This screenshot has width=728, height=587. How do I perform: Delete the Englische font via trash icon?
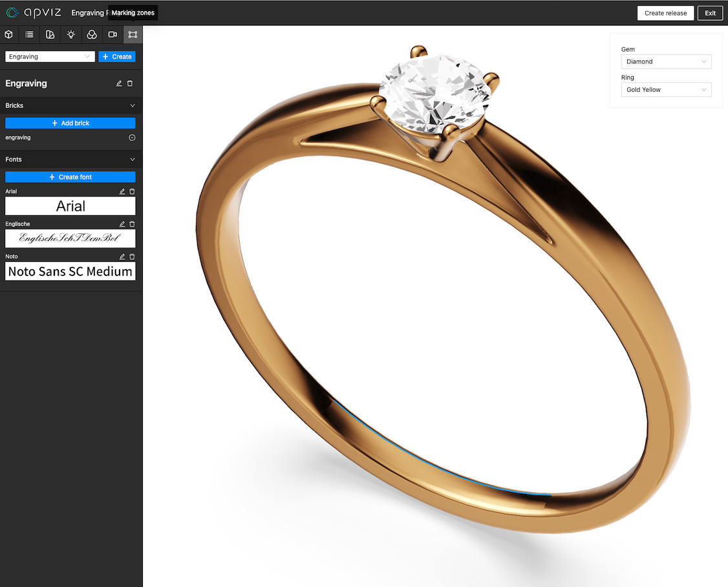point(131,223)
